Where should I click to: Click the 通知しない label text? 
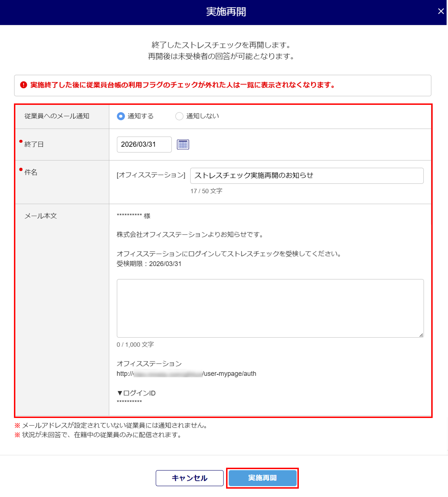[x=202, y=116]
